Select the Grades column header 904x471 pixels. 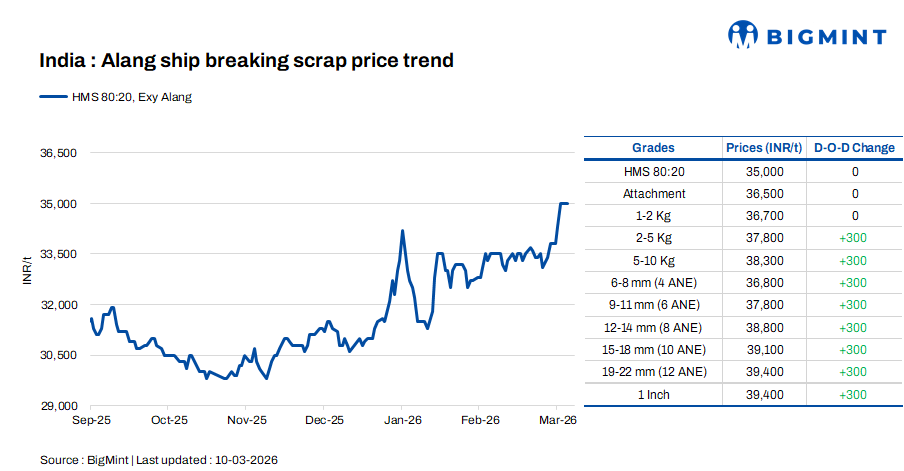pos(653,148)
